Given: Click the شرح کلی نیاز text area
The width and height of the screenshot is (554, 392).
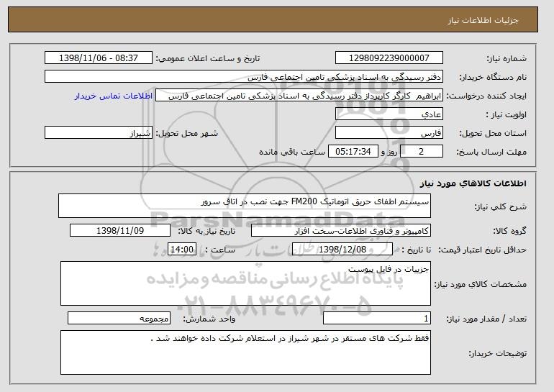Looking at the screenshot, I should pos(245,206).
